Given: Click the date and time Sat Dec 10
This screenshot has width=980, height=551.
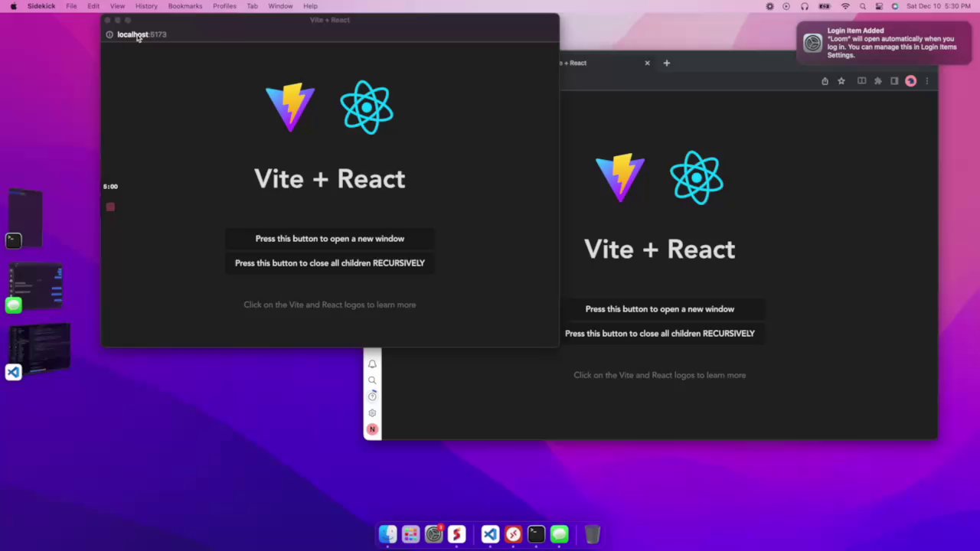Looking at the screenshot, I should [939, 6].
